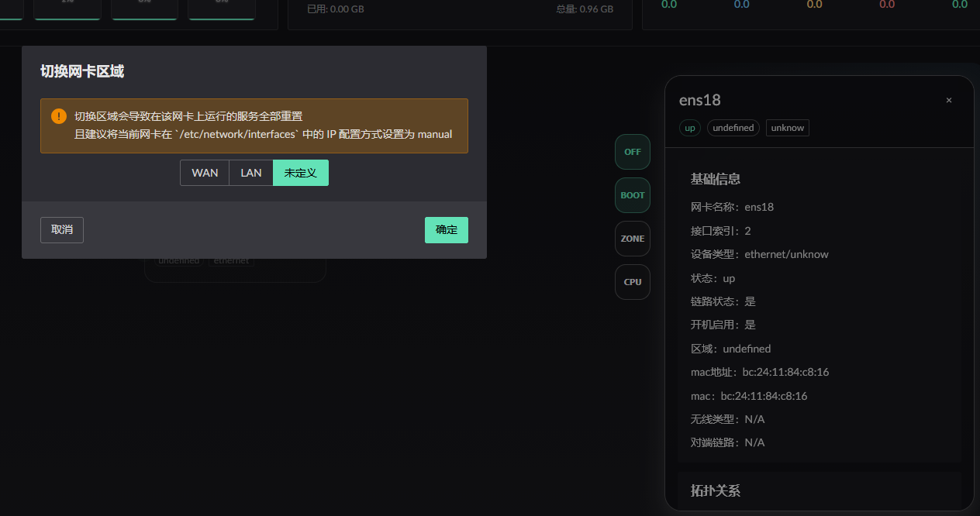Click the 链路状态：是 row
The width and height of the screenshot is (980, 516).
tap(723, 301)
